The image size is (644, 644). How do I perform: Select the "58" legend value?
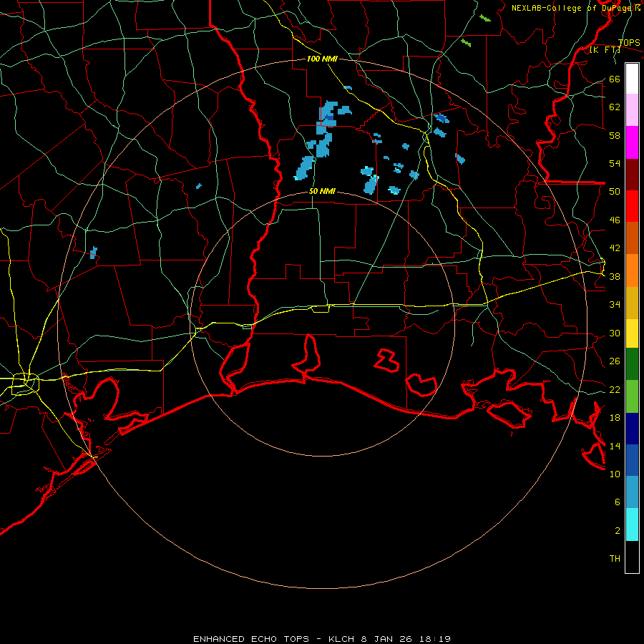[x=615, y=135]
